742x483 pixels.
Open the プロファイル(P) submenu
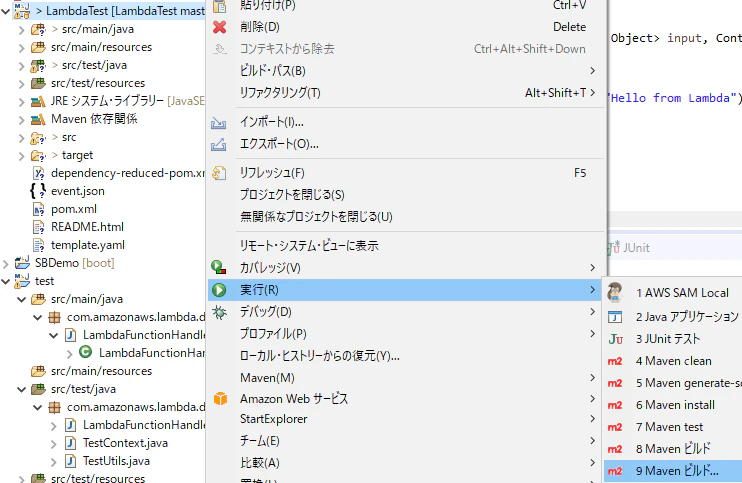pyautogui.click(x=407, y=334)
